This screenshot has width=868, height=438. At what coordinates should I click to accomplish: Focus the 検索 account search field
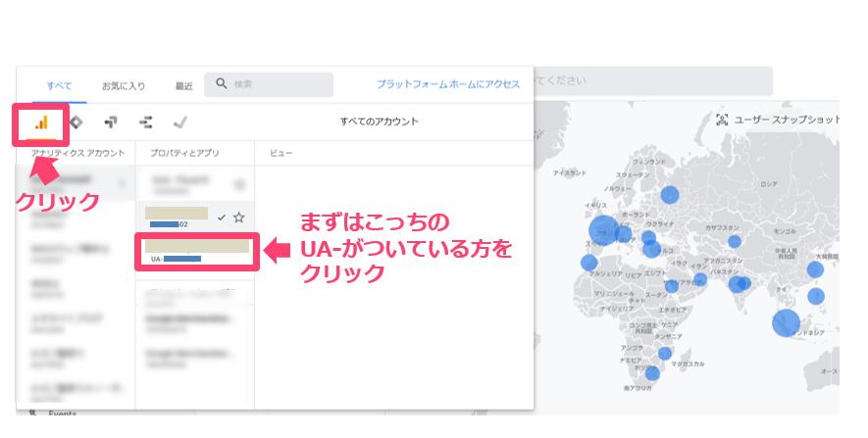click(269, 84)
